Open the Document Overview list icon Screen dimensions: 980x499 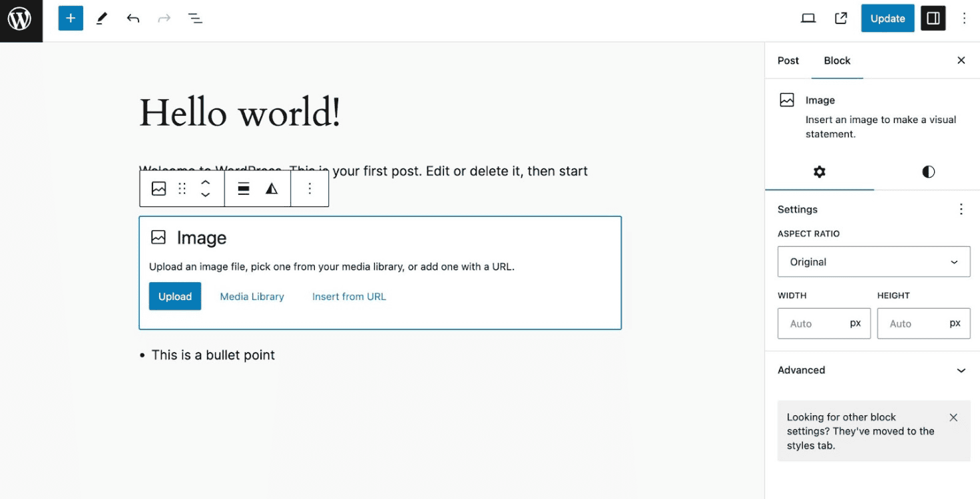[x=195, y=18]
